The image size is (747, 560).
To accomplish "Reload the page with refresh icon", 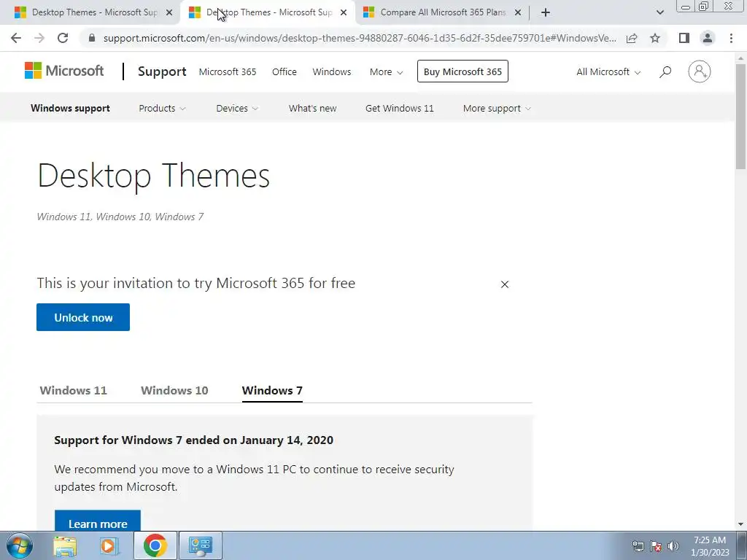I will (63, 38).
